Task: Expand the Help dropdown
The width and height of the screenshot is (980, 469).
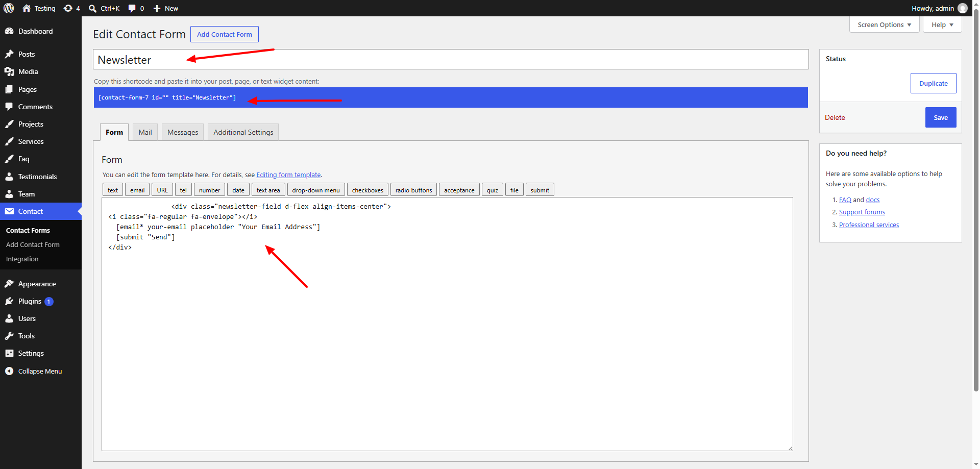Action: point(942,24)
